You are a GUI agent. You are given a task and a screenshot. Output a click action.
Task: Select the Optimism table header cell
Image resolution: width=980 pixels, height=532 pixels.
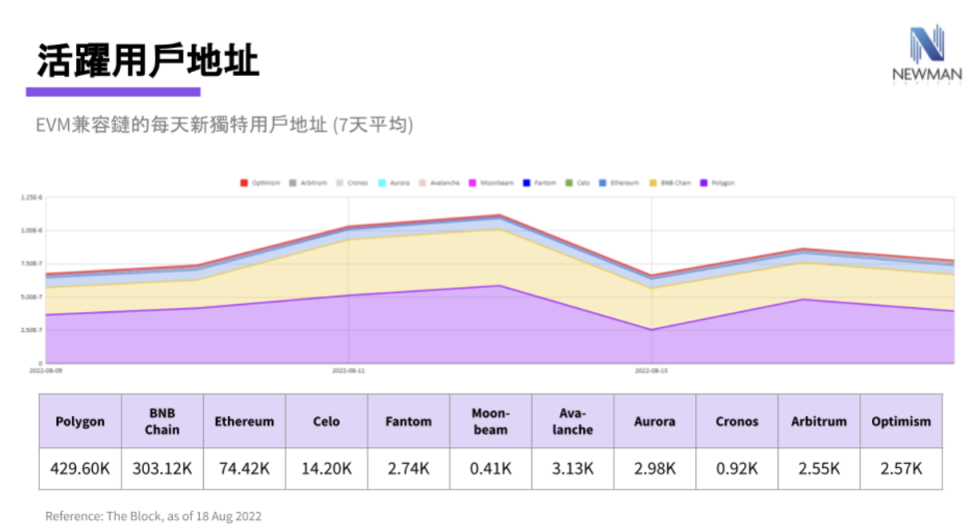(x=901, y=421)
